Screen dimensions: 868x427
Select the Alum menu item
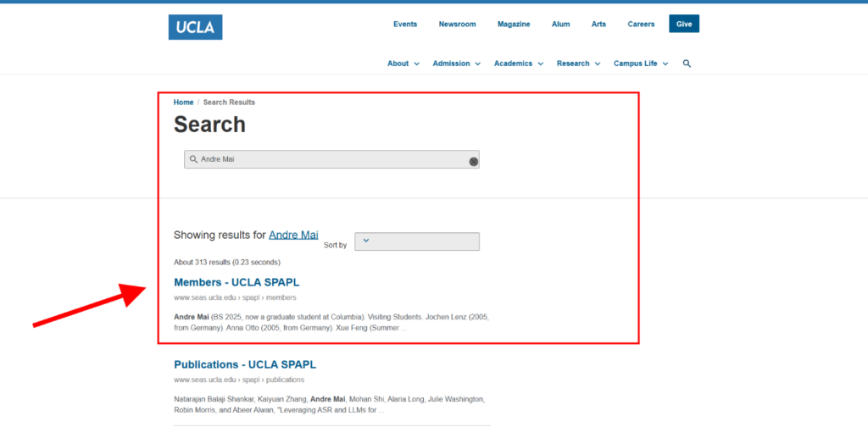pyautogui.click(x=561, y=25)
